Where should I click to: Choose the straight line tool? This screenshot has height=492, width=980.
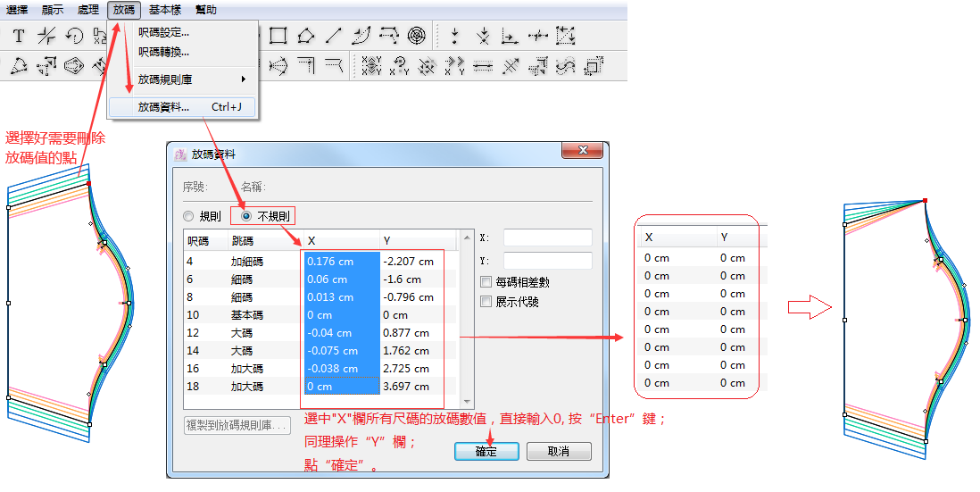pos(333,37)
